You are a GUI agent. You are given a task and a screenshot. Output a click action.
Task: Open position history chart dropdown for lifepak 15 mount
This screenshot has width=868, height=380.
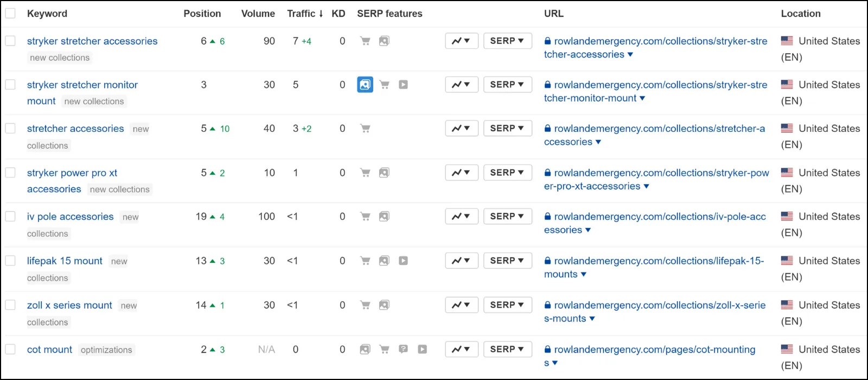point(461,261)
